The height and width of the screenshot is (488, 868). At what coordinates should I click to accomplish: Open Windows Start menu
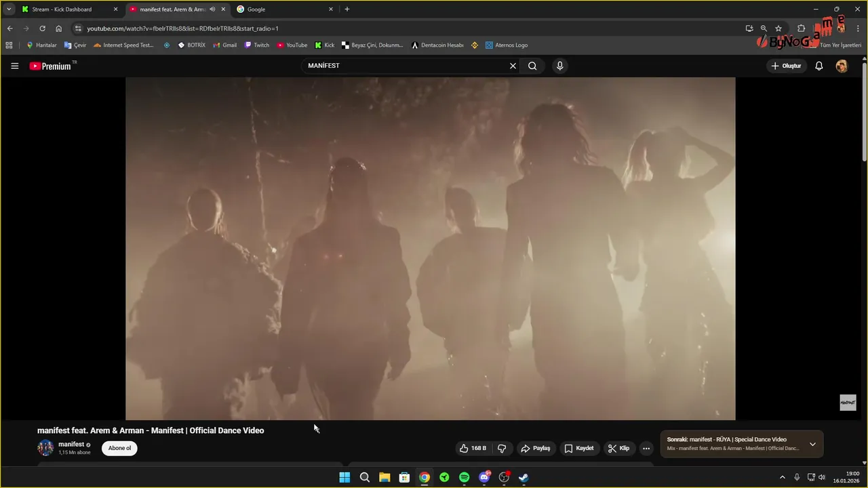pos(344,477)
